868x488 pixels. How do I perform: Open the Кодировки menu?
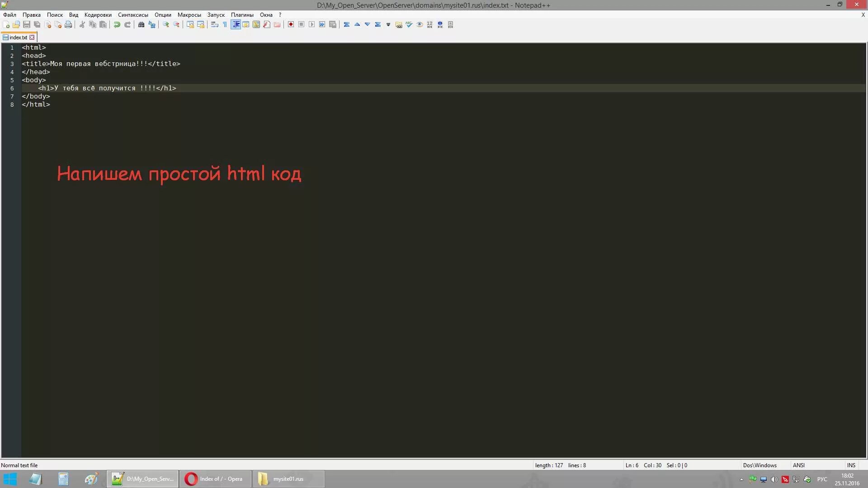98,15
